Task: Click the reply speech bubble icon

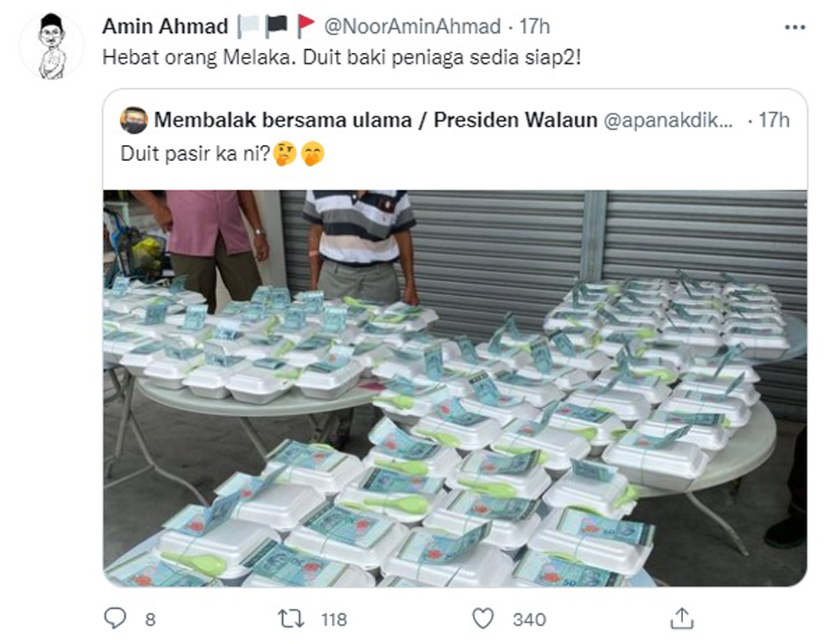Action: (x=115, y=618)
